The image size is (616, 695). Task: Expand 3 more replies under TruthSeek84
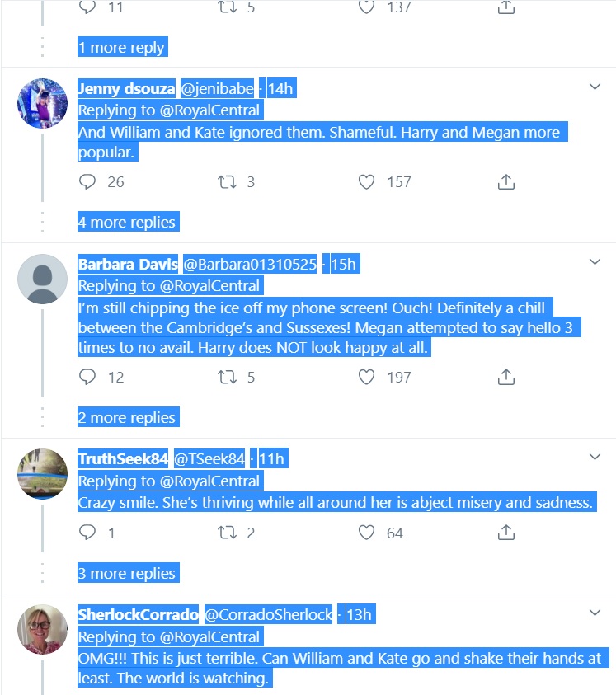126,574
